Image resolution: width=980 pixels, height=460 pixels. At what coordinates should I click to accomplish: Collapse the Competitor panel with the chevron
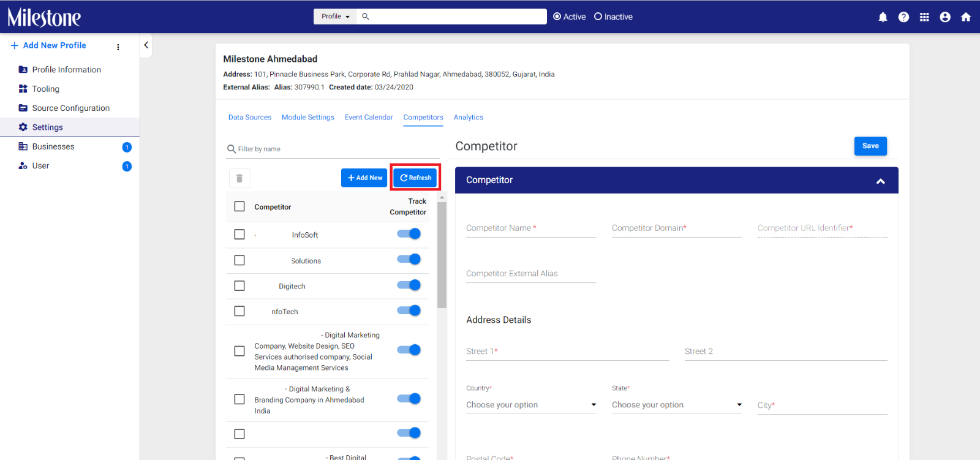880,181
